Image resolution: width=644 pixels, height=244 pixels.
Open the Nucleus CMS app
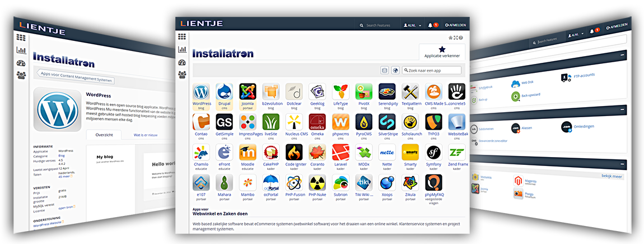pyautogui.click(x=294, y=122)
